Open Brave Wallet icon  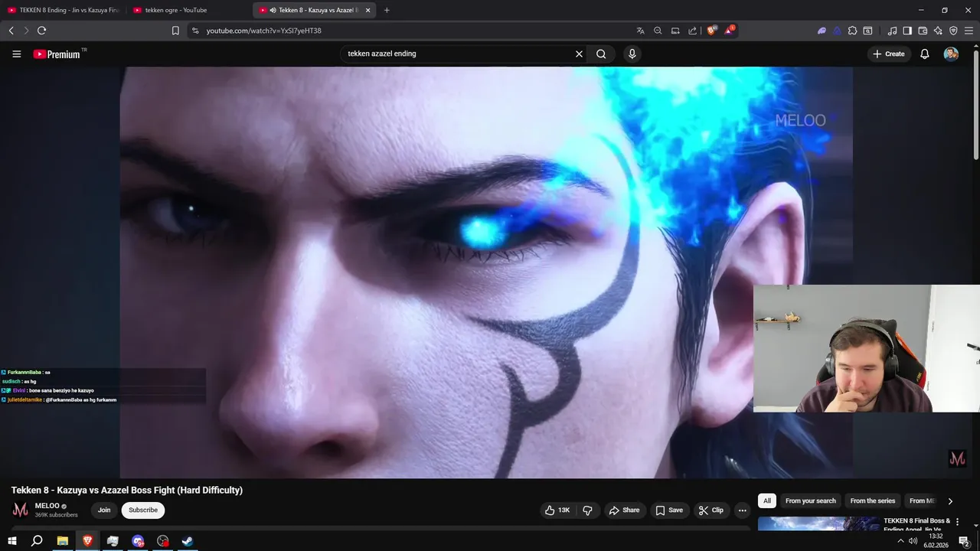click(x=923, y=31)
